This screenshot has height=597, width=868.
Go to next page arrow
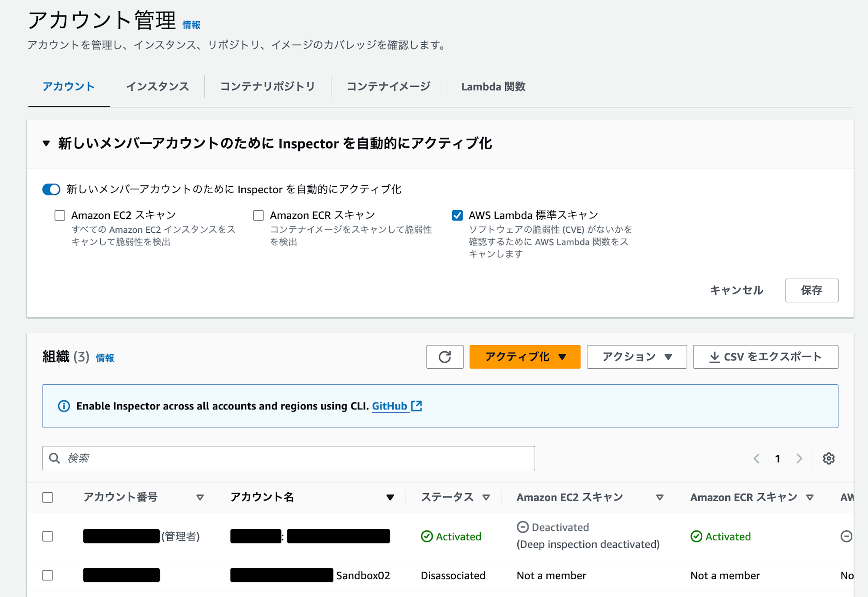[x=799, y=458]
